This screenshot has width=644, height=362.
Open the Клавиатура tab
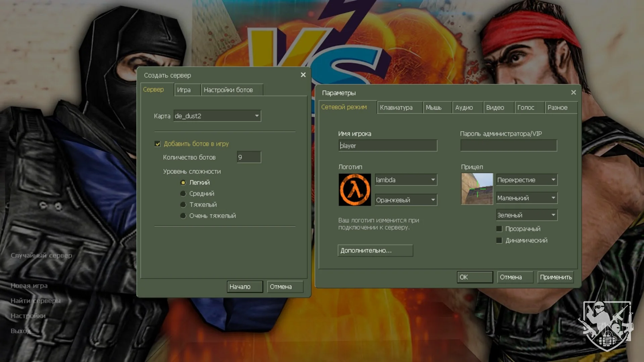(396, 108)
